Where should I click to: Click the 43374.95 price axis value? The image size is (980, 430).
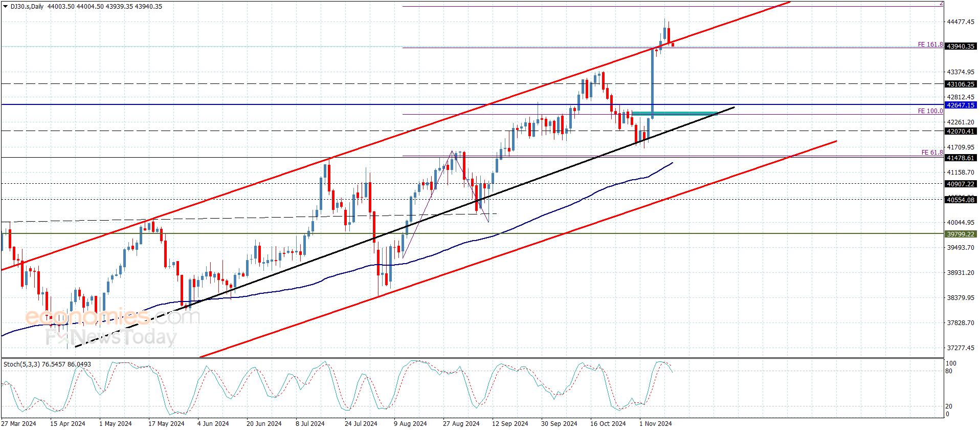961,72
